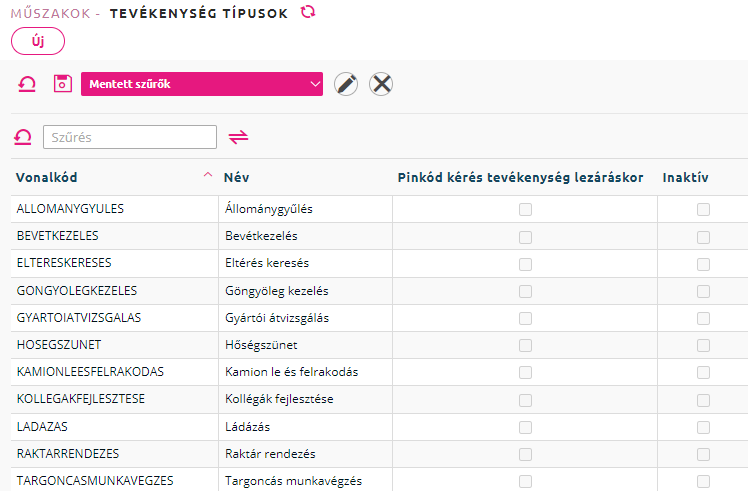Tick Inaktív checkbox for Bevétkezelés row

pyautogui.click(x=703, y=237)
